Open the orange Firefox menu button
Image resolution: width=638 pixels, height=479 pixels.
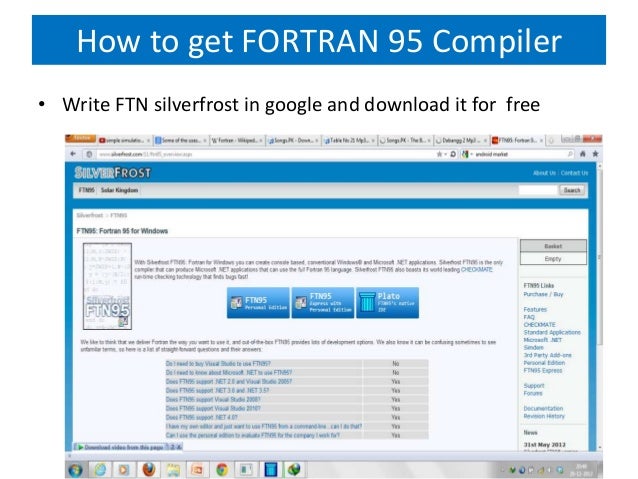81,139
